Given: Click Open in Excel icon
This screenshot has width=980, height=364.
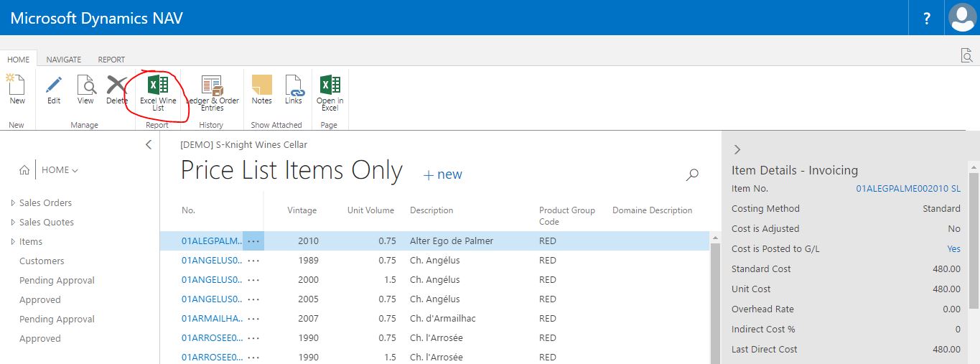Looking at the screenshot, I should [x=330, y=85].
